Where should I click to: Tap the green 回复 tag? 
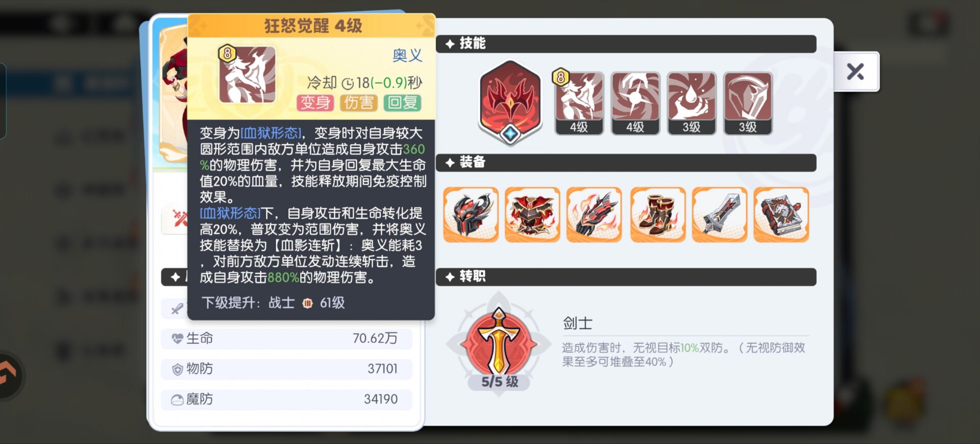[403, 103]
